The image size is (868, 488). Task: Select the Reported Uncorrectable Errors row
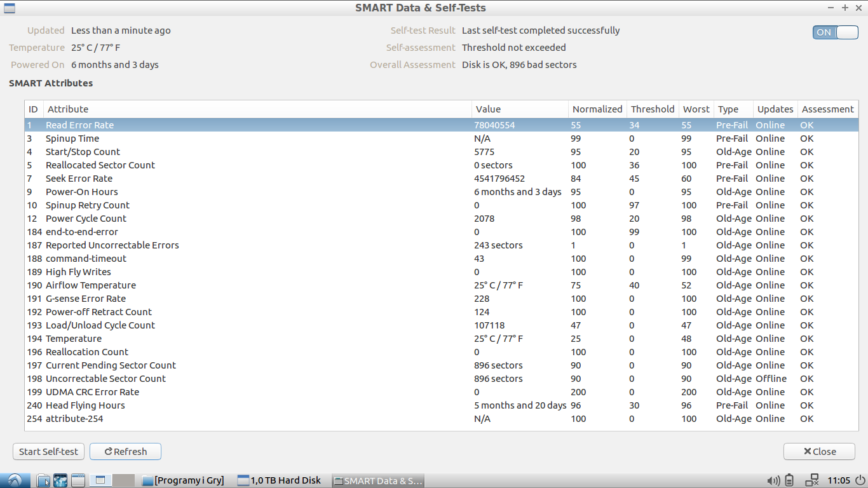441,245
